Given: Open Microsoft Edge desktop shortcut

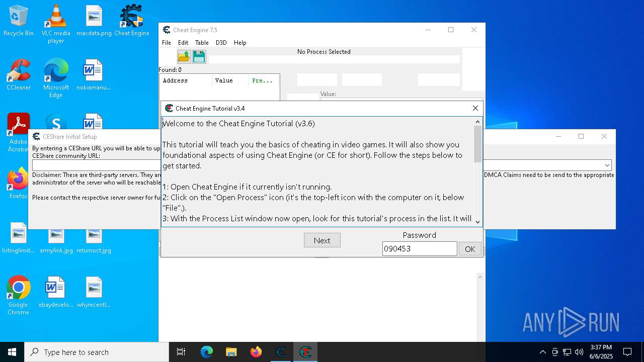Looking at the screenshot, I should pyautogui.click(x=56, y=78).
